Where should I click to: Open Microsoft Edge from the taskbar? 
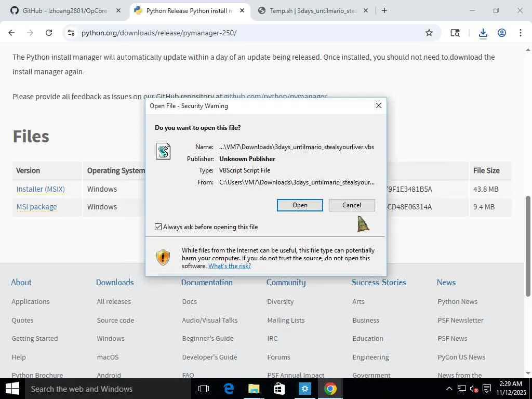click(x=229, y=389)
